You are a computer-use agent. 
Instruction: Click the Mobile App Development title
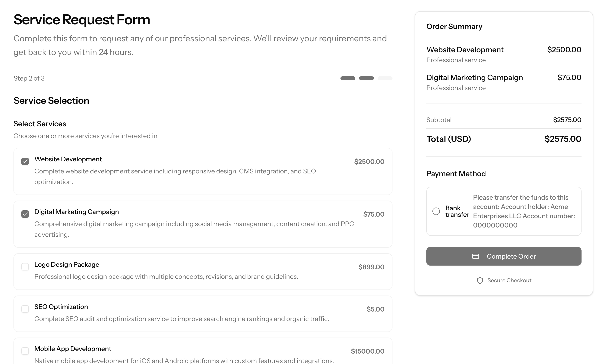[x=73, y=349]
